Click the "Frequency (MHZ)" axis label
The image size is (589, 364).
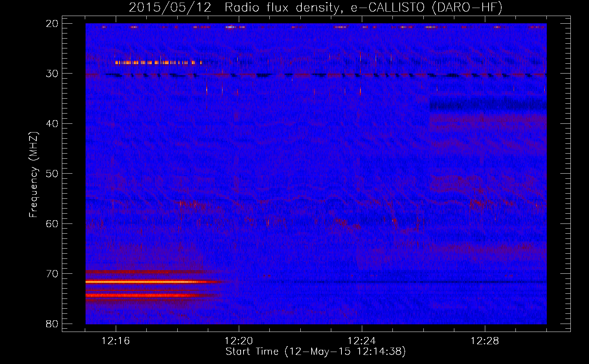pos(33,175)
